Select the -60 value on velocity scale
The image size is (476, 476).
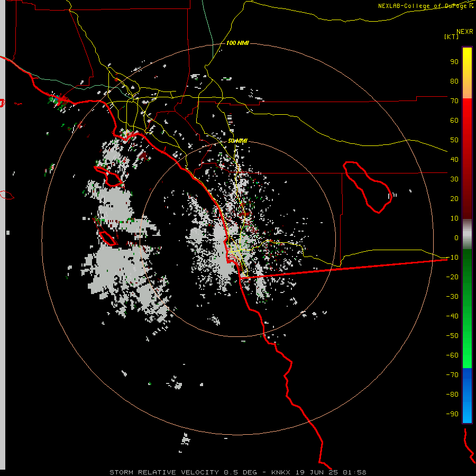[x=452, y=355]
